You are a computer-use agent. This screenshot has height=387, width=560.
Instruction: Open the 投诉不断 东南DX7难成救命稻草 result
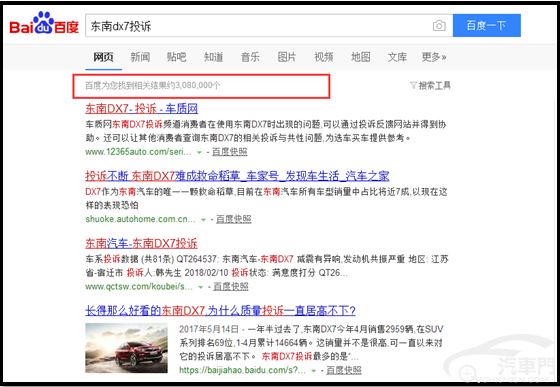(237, 176)
